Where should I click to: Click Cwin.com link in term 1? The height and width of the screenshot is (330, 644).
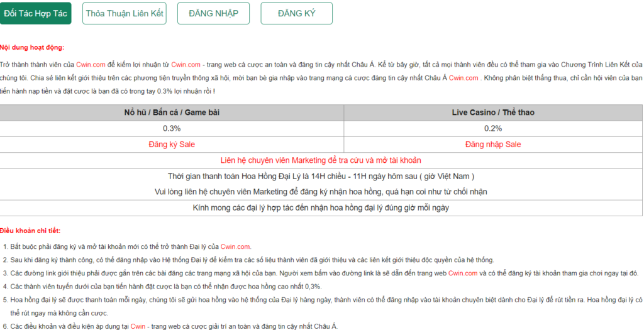(235, 246)
